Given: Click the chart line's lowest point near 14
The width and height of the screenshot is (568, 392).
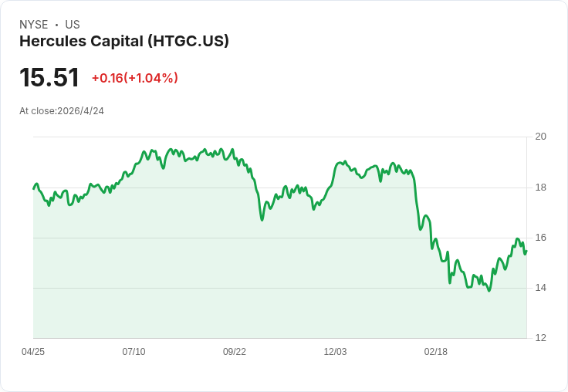Looking at the screenshot, I should 489,291.
